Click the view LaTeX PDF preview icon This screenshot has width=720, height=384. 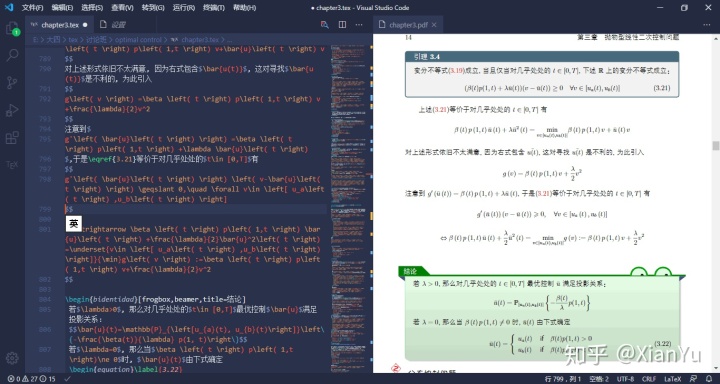coord(325,25)
